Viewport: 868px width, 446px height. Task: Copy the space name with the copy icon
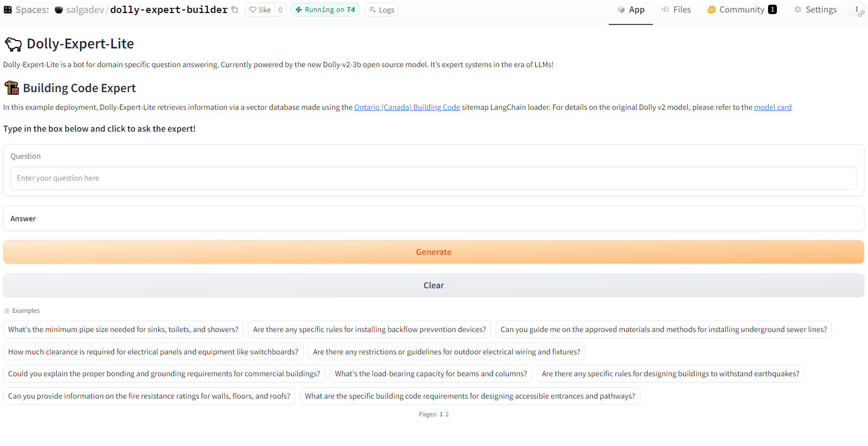[x=235, y=10]
